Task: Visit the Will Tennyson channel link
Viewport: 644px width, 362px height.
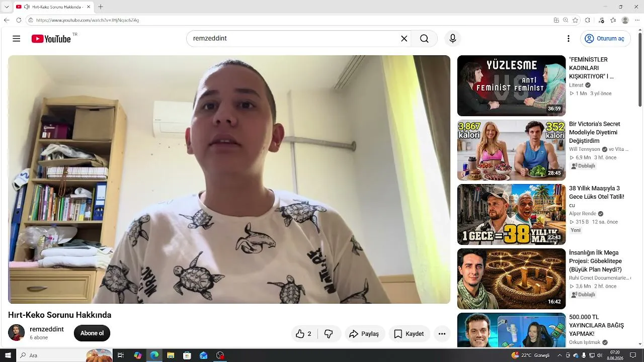Action: [x=585, y=149]
